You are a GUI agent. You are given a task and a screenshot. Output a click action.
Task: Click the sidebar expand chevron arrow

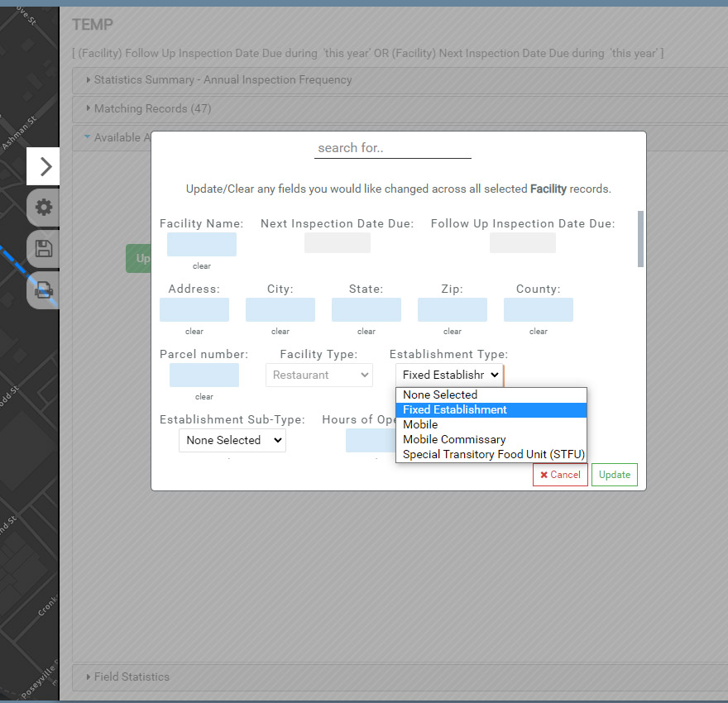coord(45,166)
